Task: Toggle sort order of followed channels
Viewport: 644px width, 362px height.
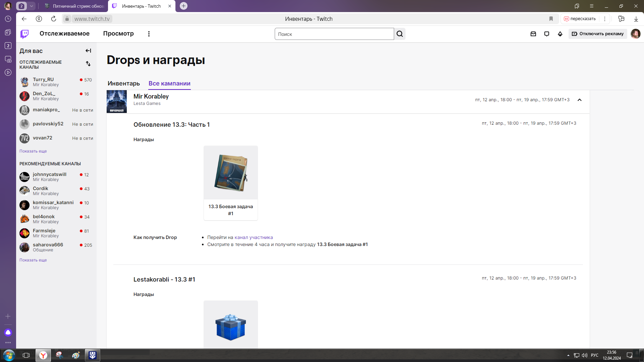Action: pos(88,64)
